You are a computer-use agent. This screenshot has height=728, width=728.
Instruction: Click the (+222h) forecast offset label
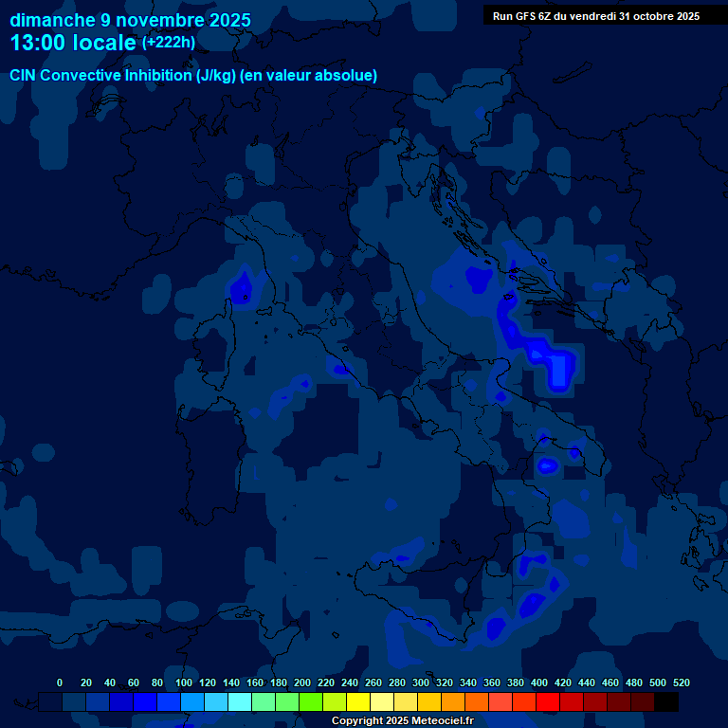(169, 43)
